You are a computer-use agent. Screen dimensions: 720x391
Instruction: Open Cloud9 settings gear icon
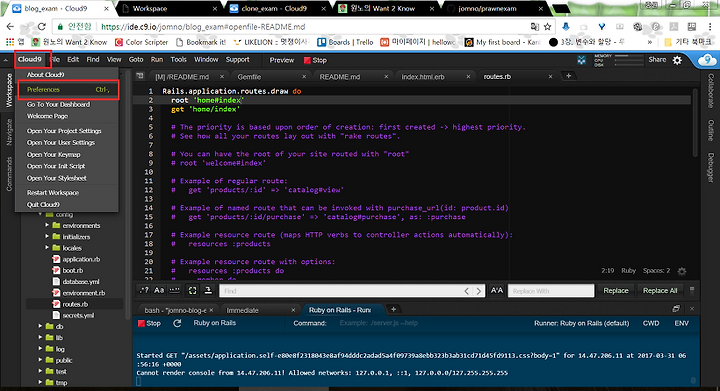click(x=677, y=60)
